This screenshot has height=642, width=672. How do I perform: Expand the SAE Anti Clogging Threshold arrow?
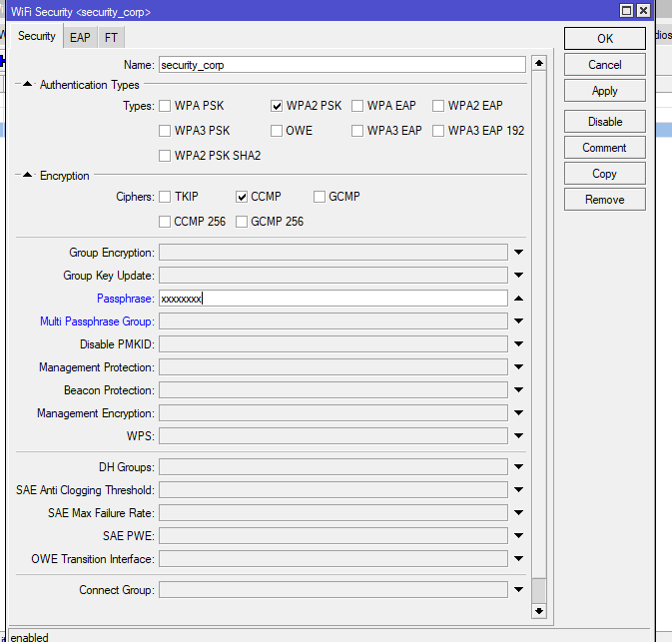click(518, 490)
